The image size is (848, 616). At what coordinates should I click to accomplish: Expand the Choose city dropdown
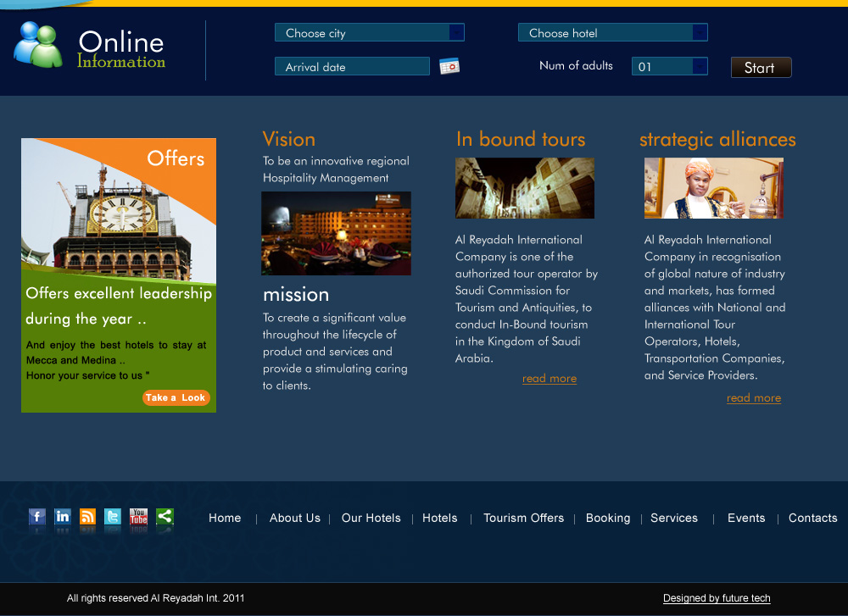(370, 32)
